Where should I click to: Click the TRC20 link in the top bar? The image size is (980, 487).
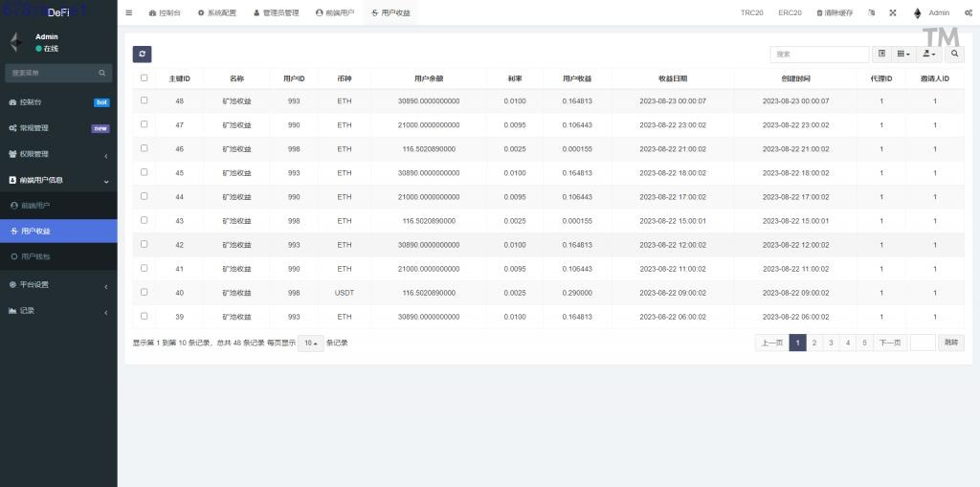click(751, 12)
